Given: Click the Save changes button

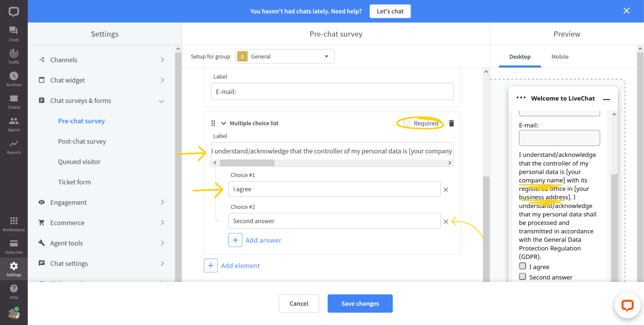Looking at the screenshot, I should (360, 303).
